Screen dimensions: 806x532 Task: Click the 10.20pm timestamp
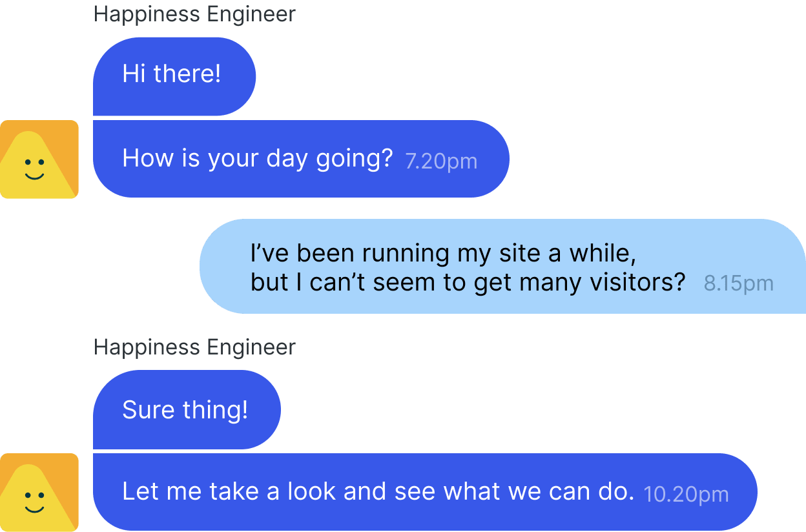click(686, 495)
